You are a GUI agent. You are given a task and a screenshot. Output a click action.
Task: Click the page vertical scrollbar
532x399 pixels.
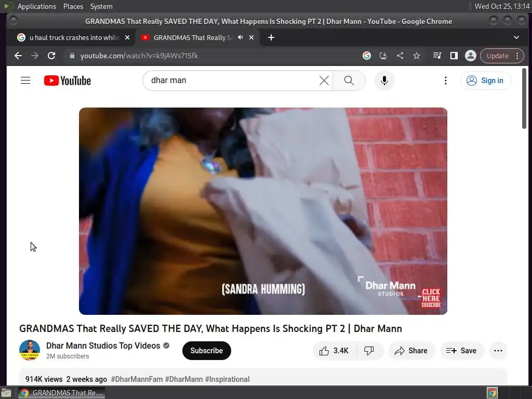[x=524, y=98]
